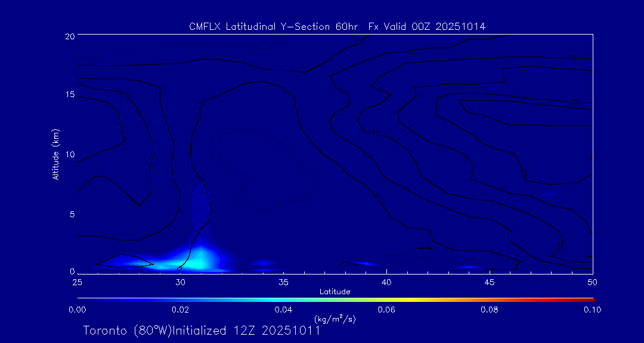Click the latitude 45 tick label
Screen dimensions: 644x343
[x=490, y=281]
